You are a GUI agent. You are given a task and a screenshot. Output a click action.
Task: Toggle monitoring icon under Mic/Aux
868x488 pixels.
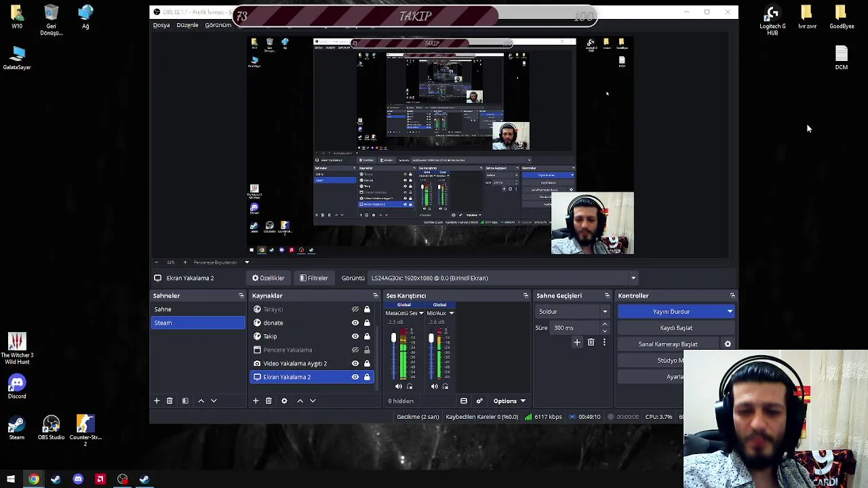click(x=446, y=386)
